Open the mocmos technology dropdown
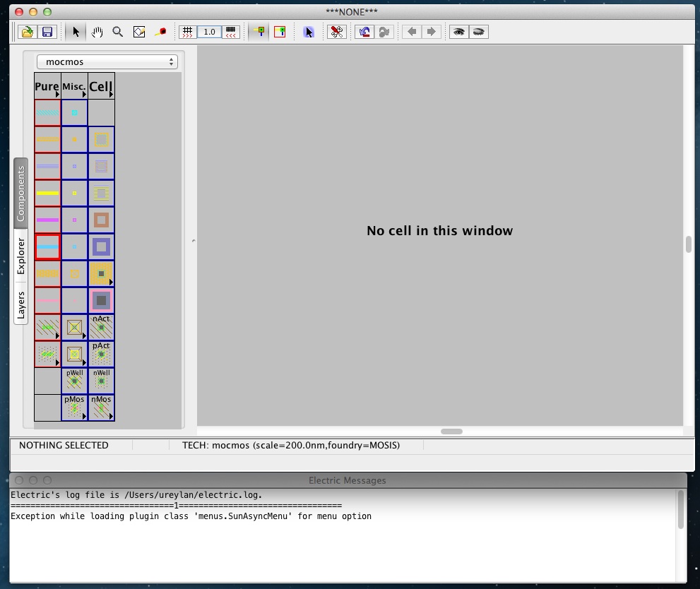700x589 pixels. (107, 62)
